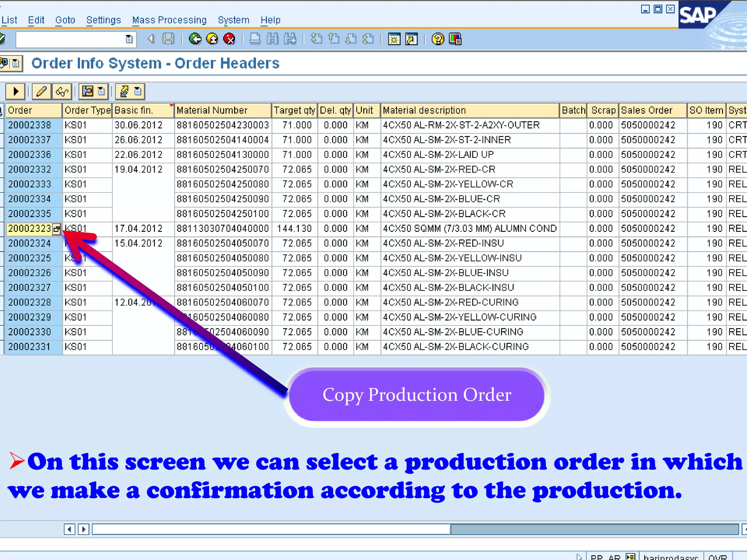Click the Change pencil icon

click(42, 91)
